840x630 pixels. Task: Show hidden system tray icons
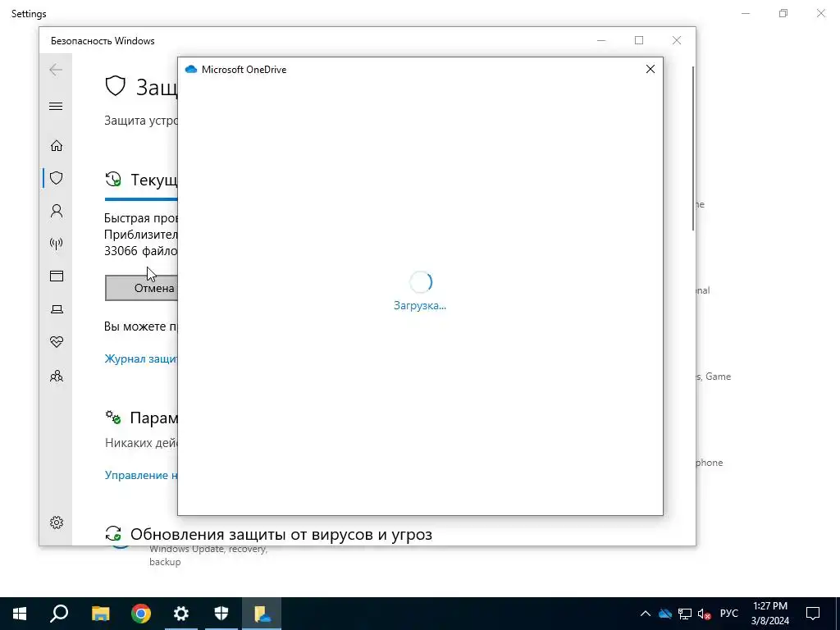click(646, 614)
